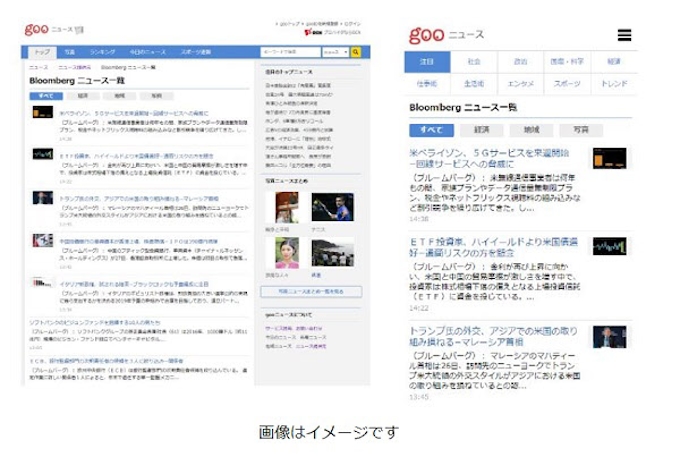Open the hamburger menu in mobile view
Screen dimensions: 680x457
coord(625,35)
